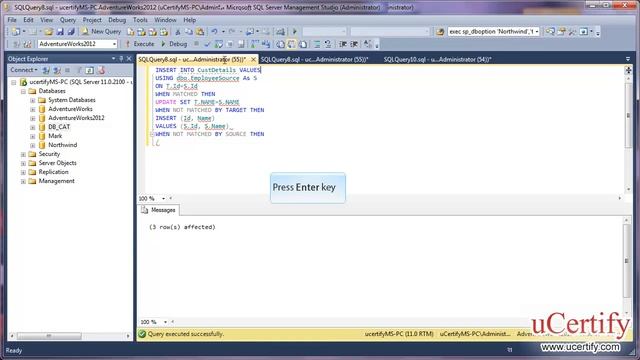Expand the AdventureWorks database node

pyautogui.click(x=32, y=109)
